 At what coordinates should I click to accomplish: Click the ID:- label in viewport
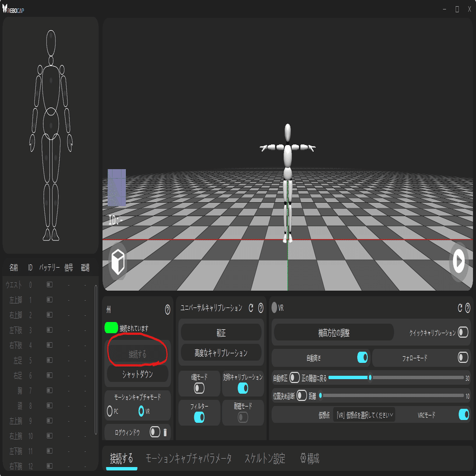coord(115,221)
